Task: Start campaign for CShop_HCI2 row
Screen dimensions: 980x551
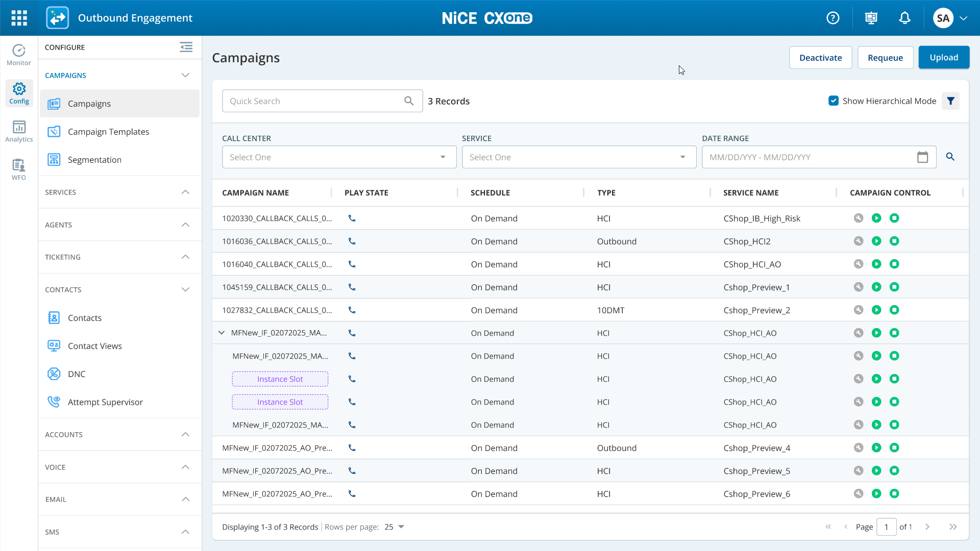Action: click(x=876, y=241)
